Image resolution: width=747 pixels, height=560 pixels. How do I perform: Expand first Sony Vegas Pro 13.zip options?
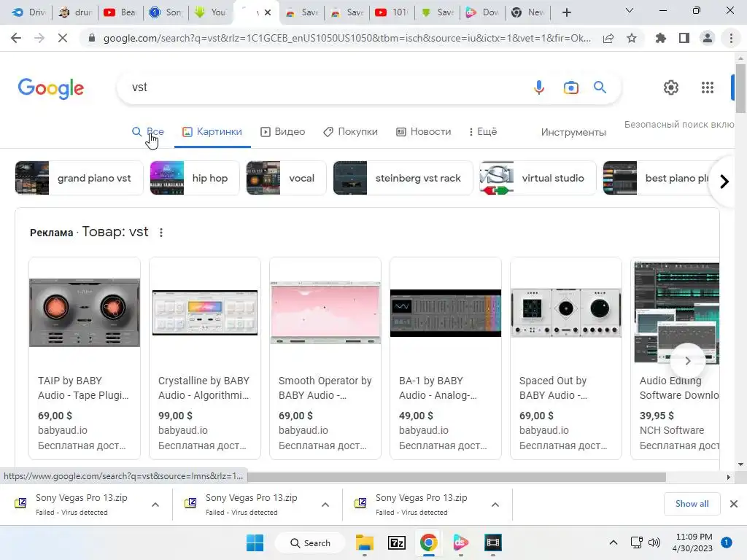click(155, 505)
